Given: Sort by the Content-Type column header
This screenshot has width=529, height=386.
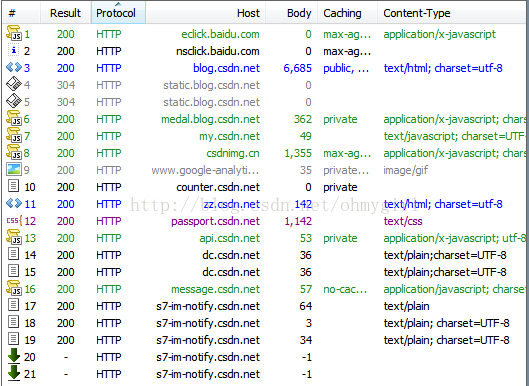Looking at the screenshot, I should pyautogui.click(x=453, y=13).
